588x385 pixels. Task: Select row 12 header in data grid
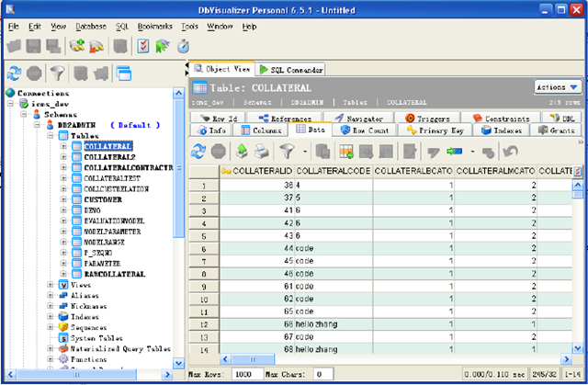click(x=204, y=324)
